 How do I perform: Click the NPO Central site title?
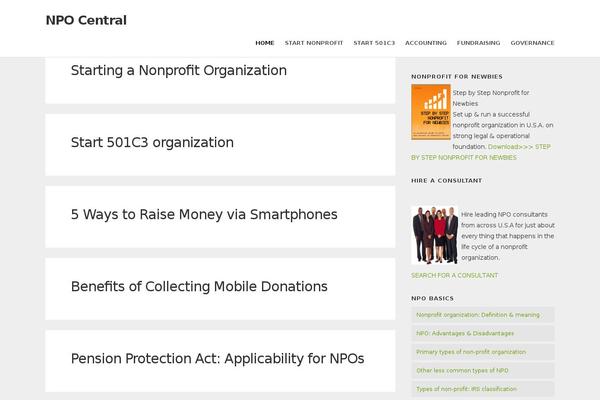pyautogui.click(x=86, y=19)
